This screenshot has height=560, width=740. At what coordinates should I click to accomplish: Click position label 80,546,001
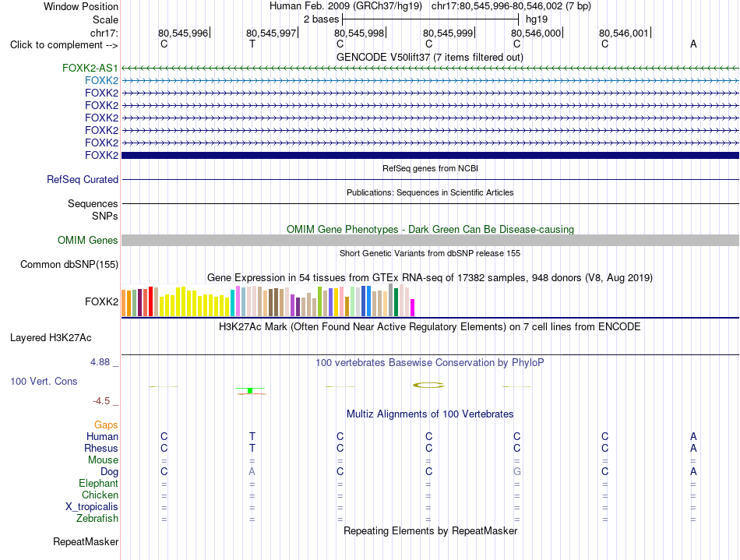(x=624, y=33)
